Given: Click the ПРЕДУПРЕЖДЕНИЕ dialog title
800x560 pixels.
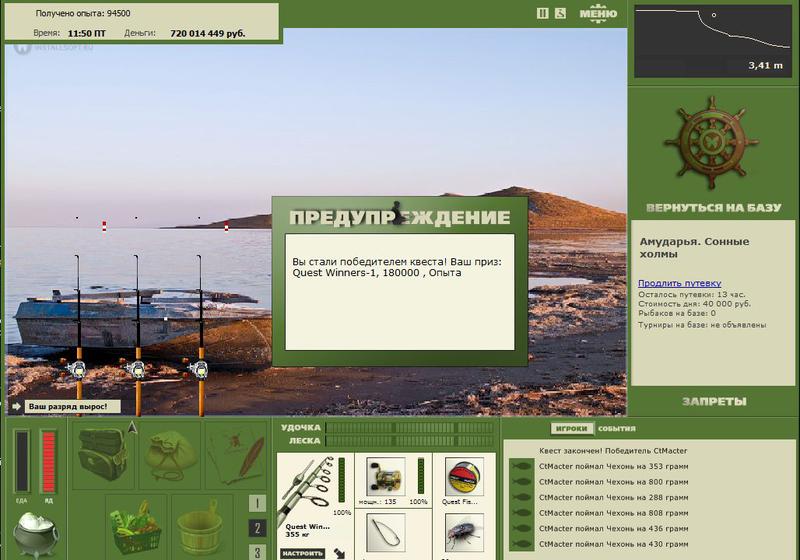Looking at the screenshot, I should tap(399, 217).
